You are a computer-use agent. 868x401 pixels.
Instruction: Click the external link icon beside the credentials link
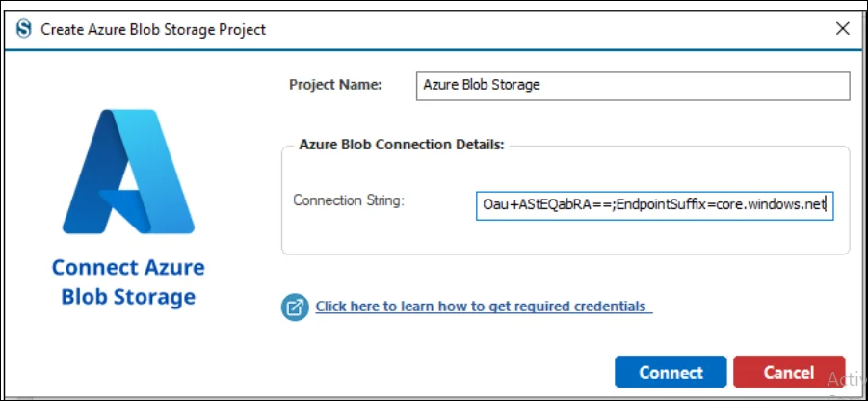[x=295, y=307]
